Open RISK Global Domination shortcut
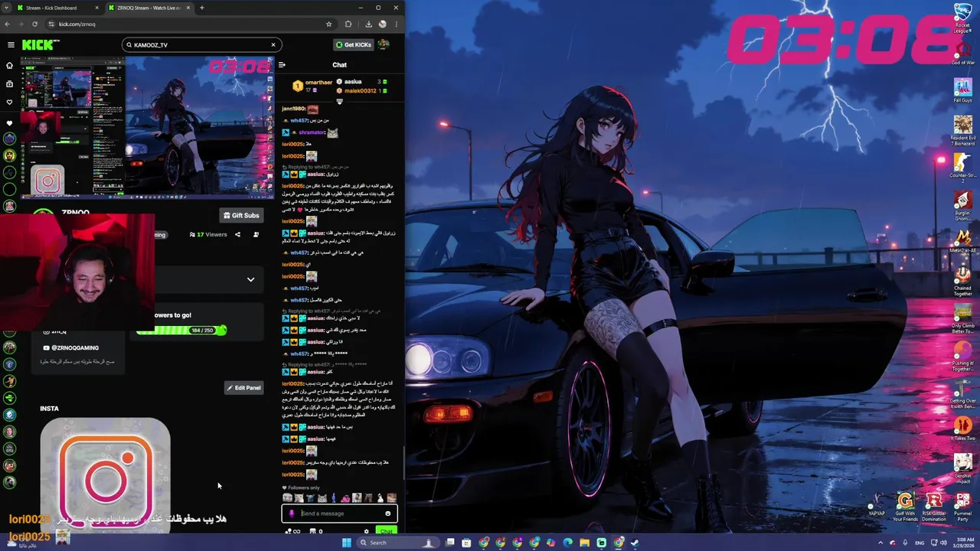Viewport: 980px width, 551px height. click(933, 507)
